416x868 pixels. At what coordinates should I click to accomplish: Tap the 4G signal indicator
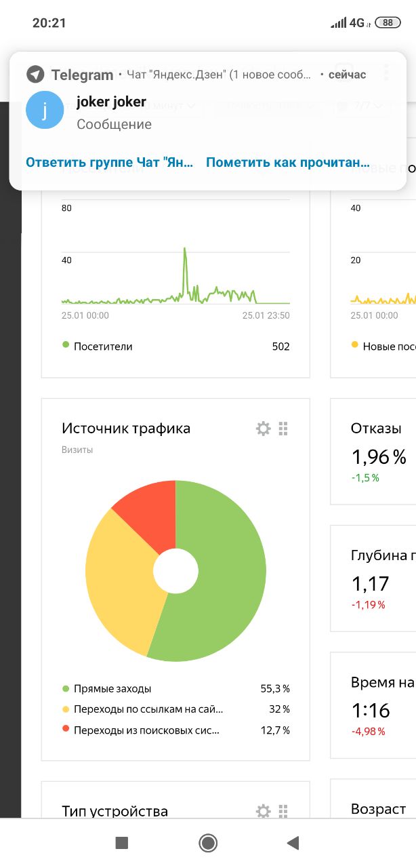point(350,22)
